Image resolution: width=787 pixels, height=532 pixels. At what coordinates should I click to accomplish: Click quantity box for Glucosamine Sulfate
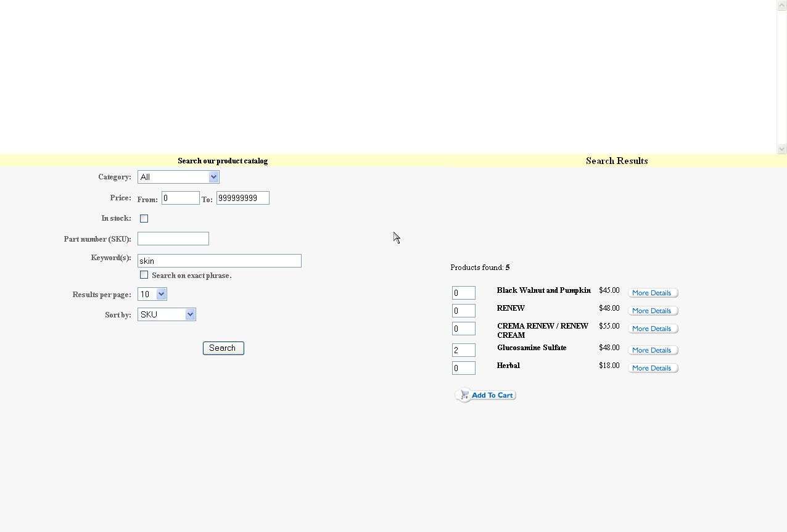463,350
